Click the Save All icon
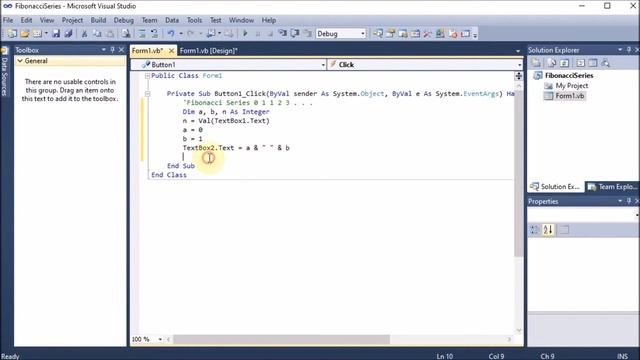 pyautogui.click(x=68, y=34)
